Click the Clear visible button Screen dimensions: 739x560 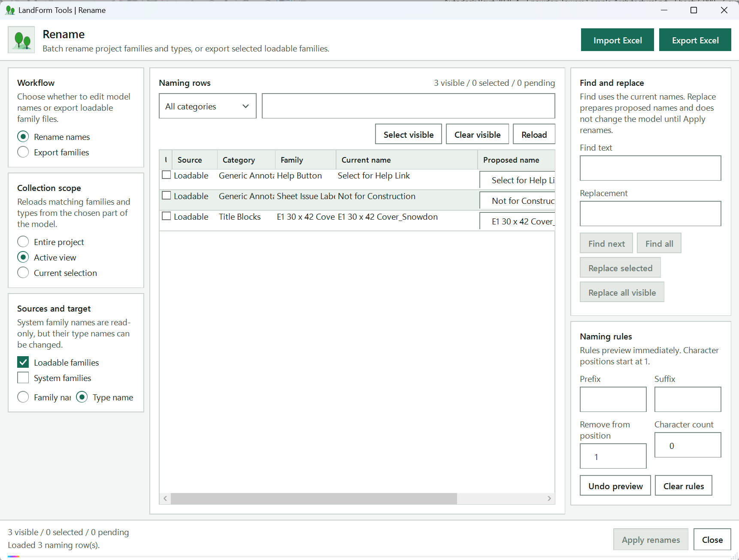(x=477, y=134)
